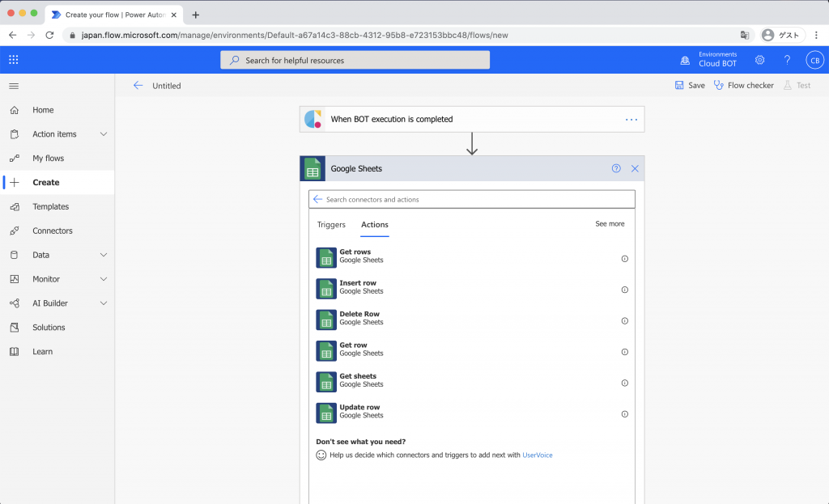The height and width of the screenshot is (504, 829).
Task: Show info for Delete Row action
Action: point(624,321)
